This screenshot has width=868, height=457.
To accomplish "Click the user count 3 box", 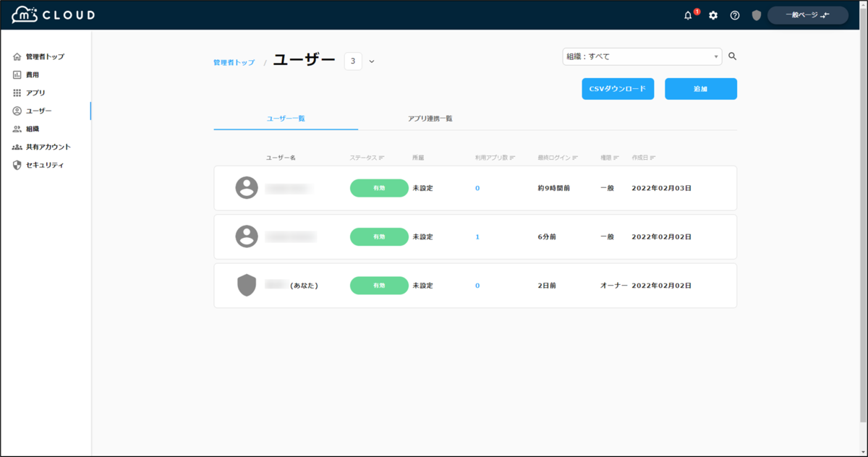I will pos(353,61).
